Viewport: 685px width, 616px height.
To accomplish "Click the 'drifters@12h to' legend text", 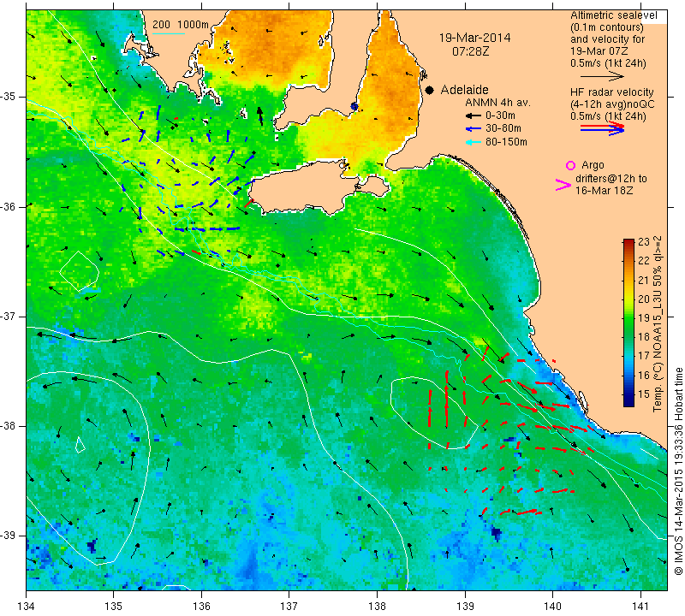I will pos(611,179).
